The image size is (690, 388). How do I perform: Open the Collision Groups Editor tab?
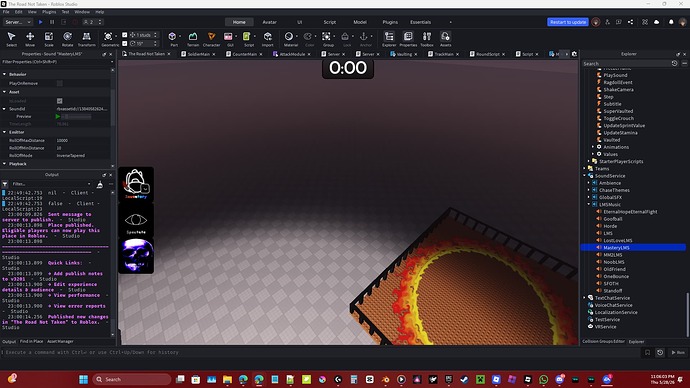603,341
